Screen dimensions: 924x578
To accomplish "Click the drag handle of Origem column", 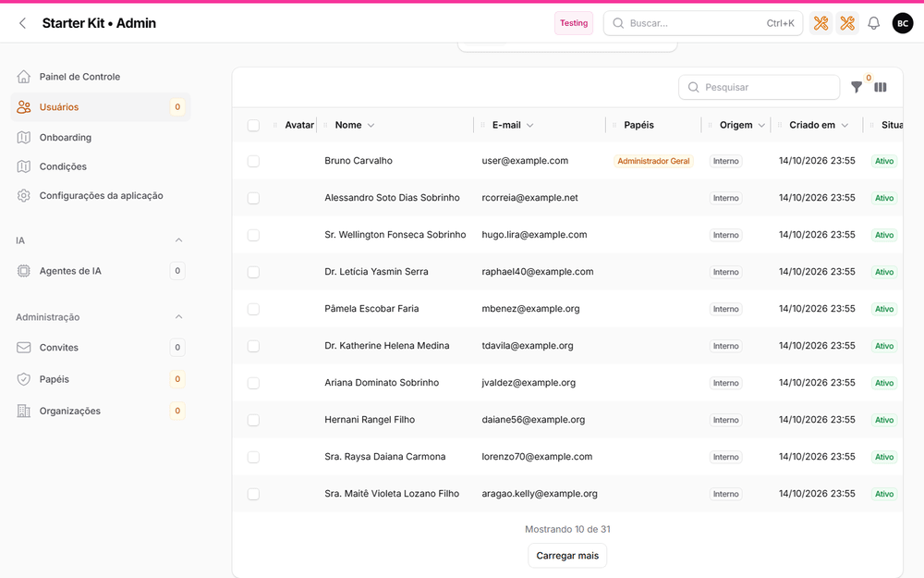I will [x=710, y=125].
